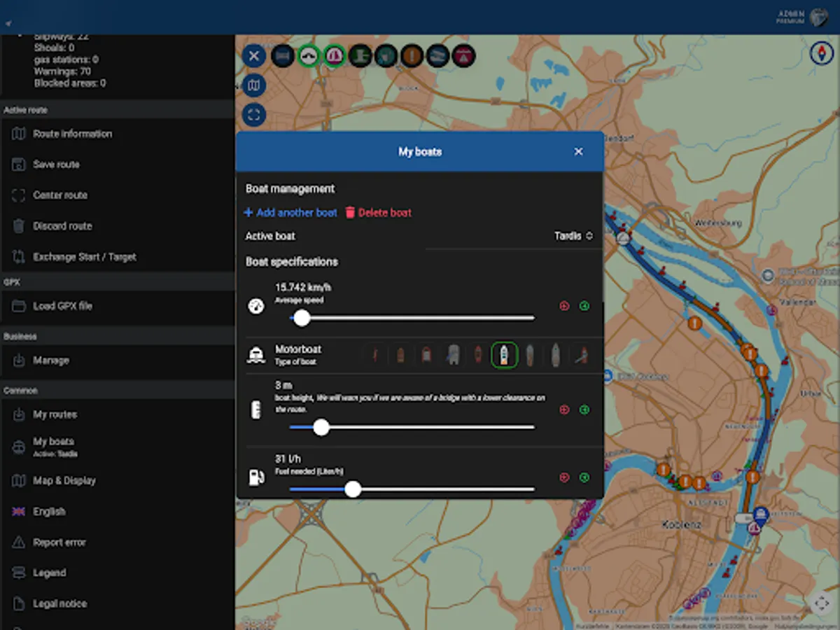Click Delete boat
Screen dimensions: 840x630
pos(378,212)
